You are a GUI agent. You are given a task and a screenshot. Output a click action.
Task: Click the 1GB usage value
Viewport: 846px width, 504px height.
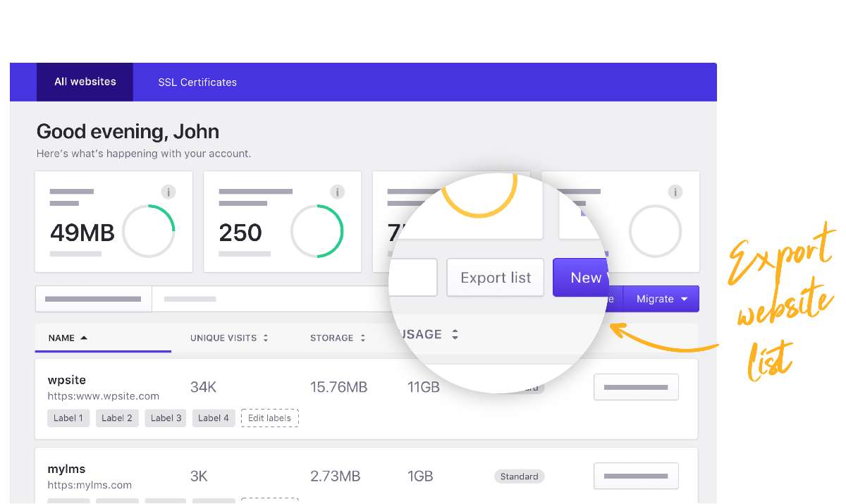(x=420, y=477)
